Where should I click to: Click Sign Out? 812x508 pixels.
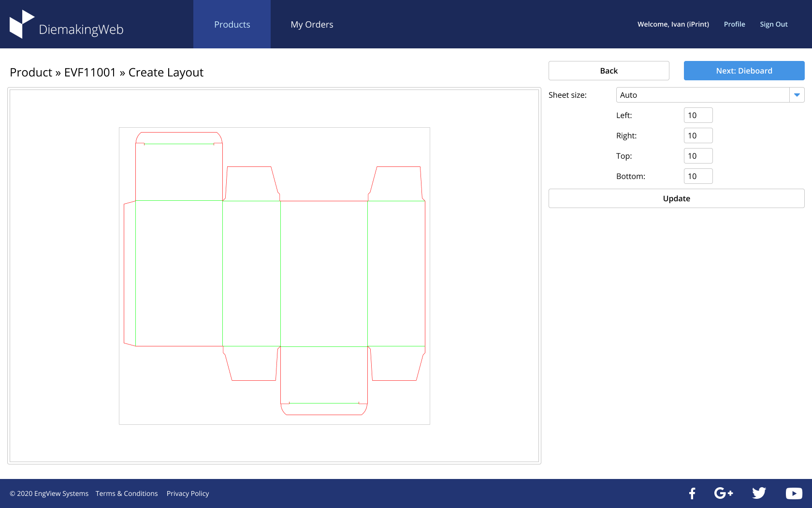click(773, 24)
